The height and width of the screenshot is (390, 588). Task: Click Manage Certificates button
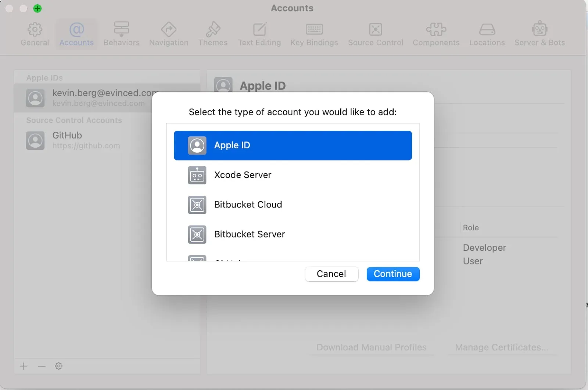tap(502, 347)
